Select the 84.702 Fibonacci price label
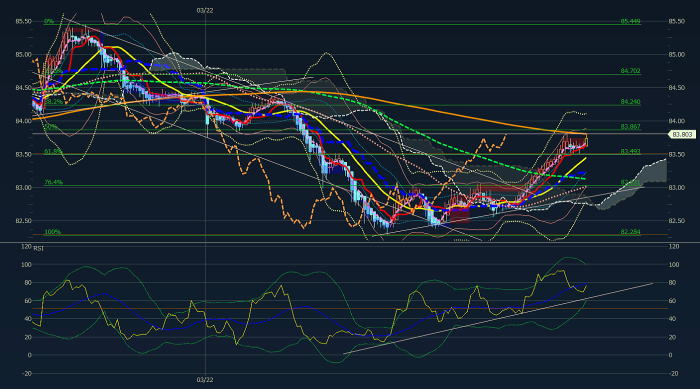This screenshot has width=700, height=389. click(x=630, y=71)
